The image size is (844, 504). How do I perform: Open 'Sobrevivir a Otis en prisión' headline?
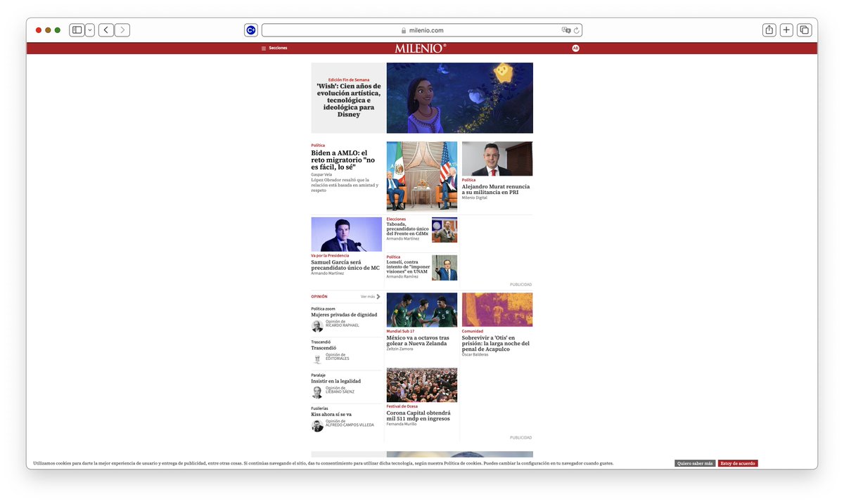pyautogui.click(x=496, y=343)
